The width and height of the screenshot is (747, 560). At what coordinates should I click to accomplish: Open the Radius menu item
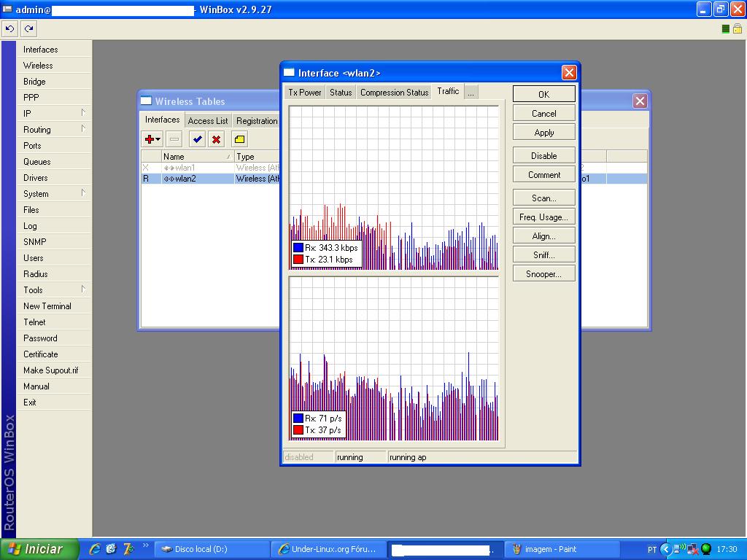(x=54, y=274)
